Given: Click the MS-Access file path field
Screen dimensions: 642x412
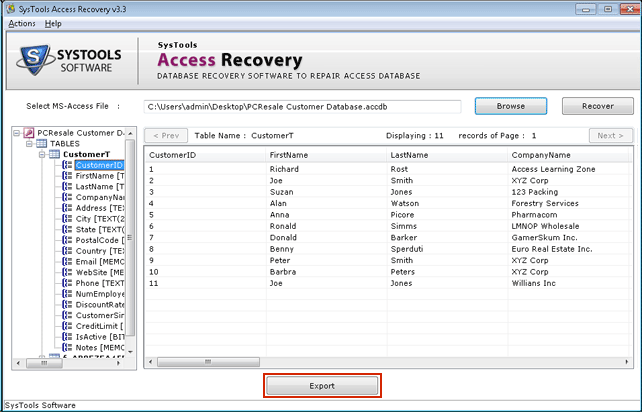Looking at the screenshot, I should click(x=302, y=107).
